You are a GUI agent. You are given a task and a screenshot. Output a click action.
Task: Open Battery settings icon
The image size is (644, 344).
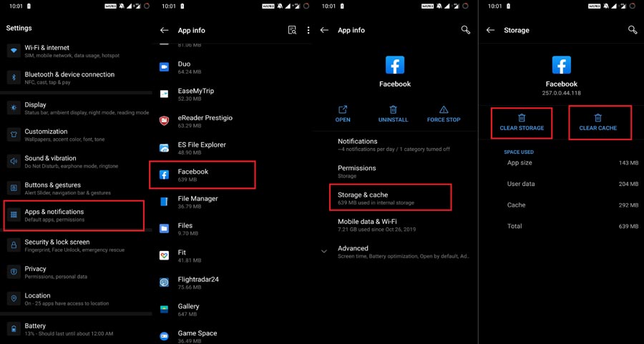tap(14, 329)
